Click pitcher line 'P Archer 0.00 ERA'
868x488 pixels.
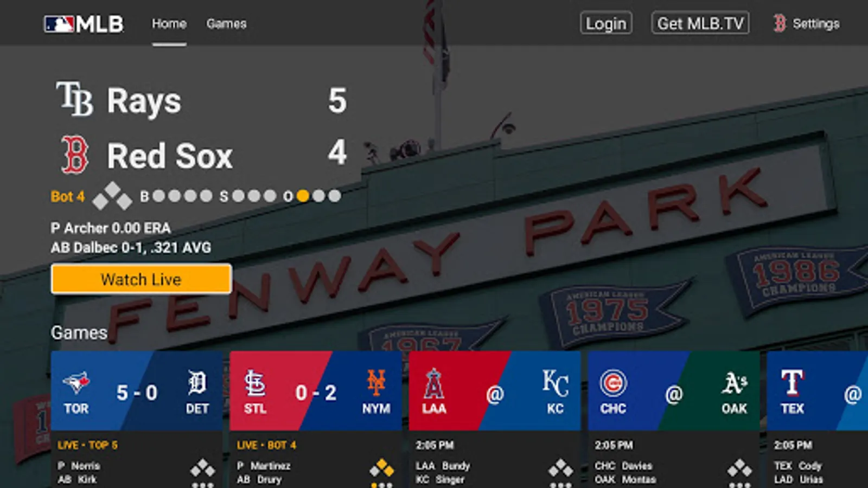pos(111,228)
